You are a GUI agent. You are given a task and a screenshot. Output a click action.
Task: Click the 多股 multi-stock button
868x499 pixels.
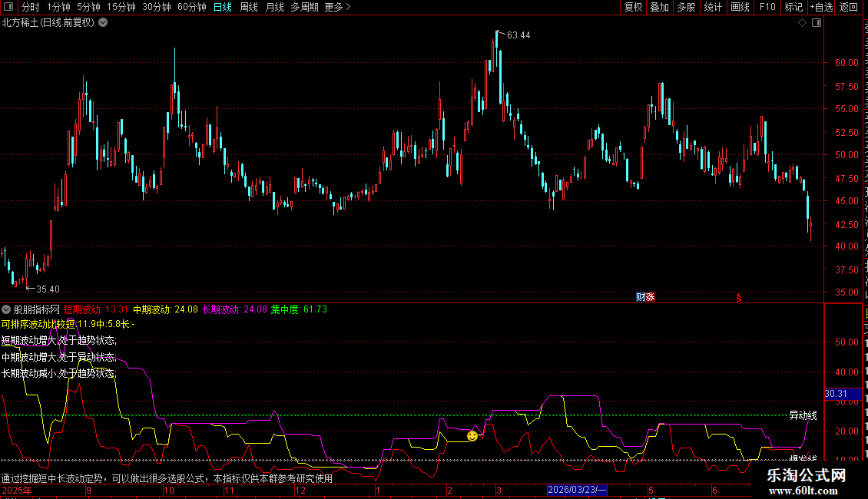[x=686, y=7]
